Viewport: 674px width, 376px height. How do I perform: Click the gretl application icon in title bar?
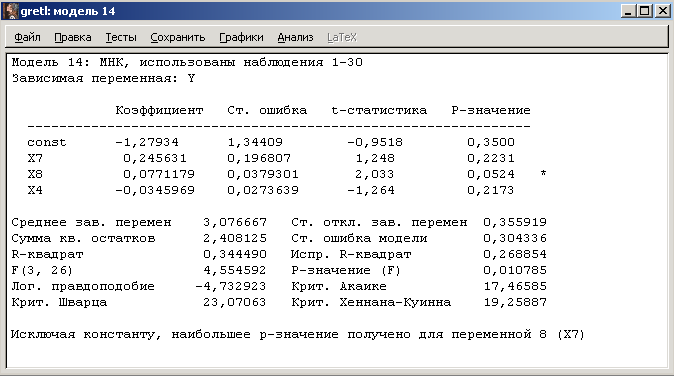[x=10, y=11]
